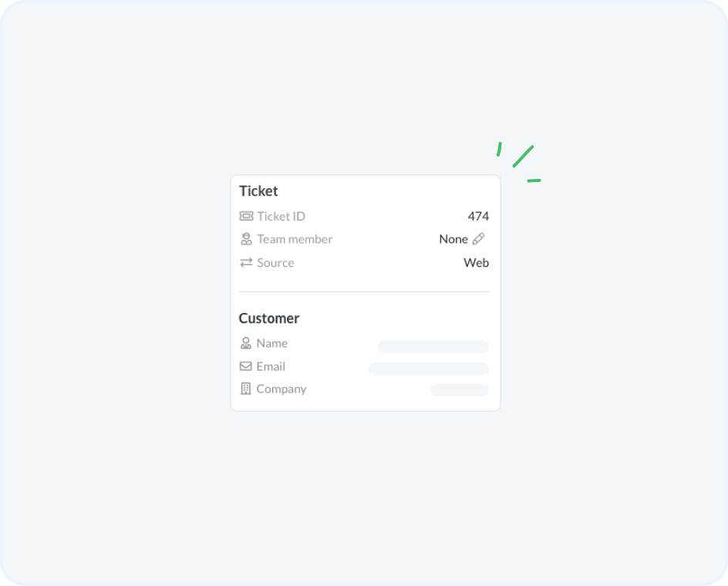Image resolution: width=728 pixels, height=586 pixels.
Task: Click the source arrows icon
Action: pyautogui.click(x=246, y=263)
